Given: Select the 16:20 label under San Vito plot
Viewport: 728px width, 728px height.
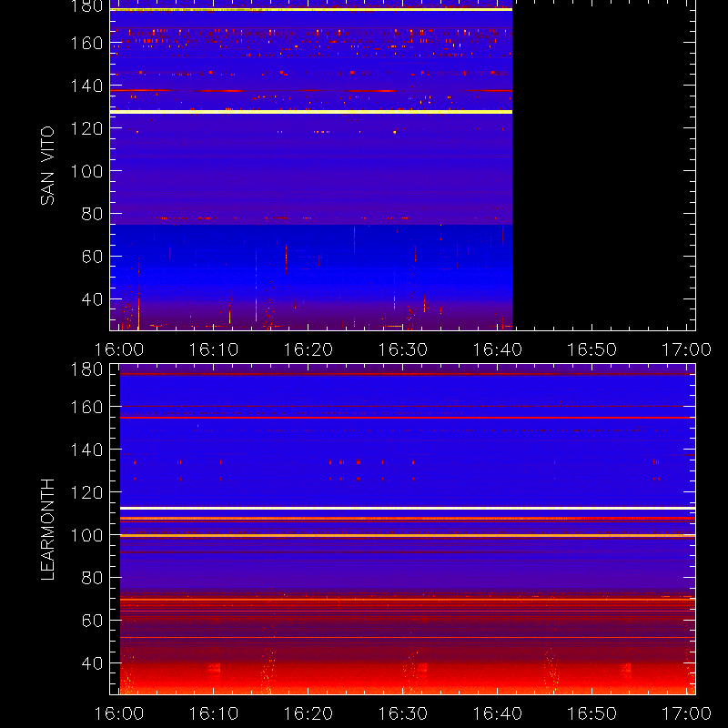Looking at the screenshot, I should 308,349.
